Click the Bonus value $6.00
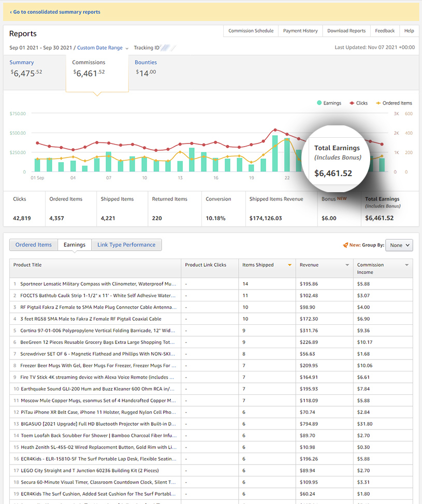Screen dimensions: 422x504 (x=329, y=218)
